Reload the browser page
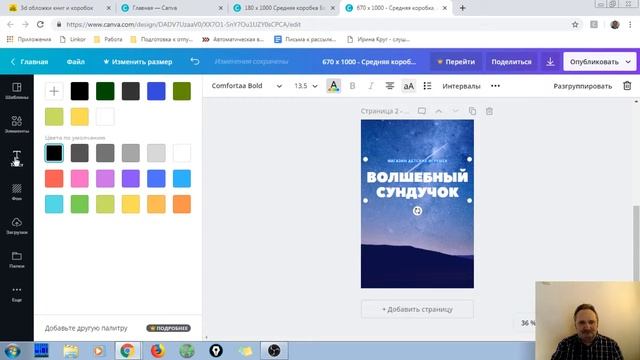 pyautogui.click(x=40, y=24)
